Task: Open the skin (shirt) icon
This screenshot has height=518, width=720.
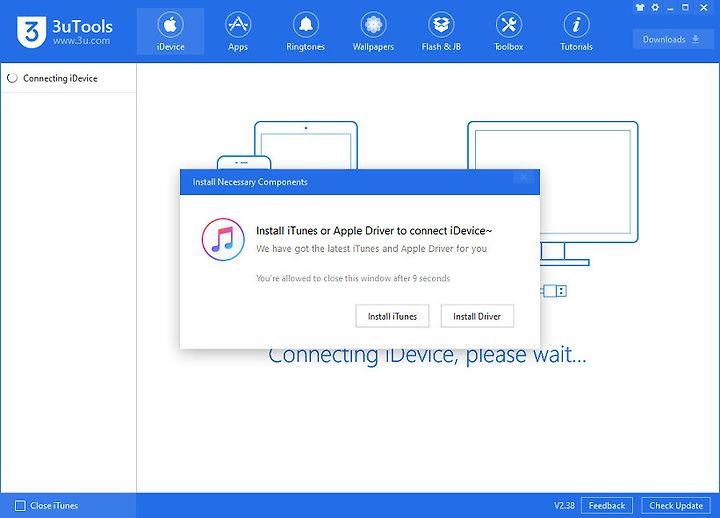Action: (640, 7)
